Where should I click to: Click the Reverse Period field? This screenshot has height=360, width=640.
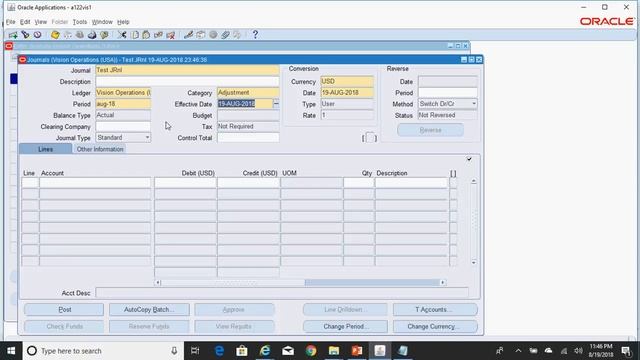[x=447, y=93]
